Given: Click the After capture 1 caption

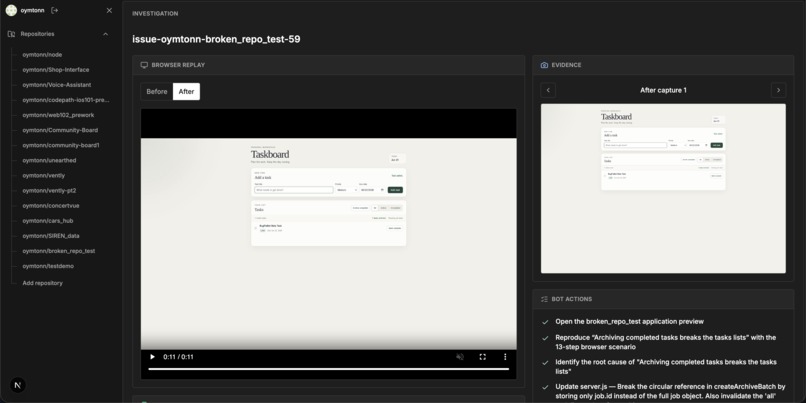Looking at the screenshot, I should click(663, 90).
